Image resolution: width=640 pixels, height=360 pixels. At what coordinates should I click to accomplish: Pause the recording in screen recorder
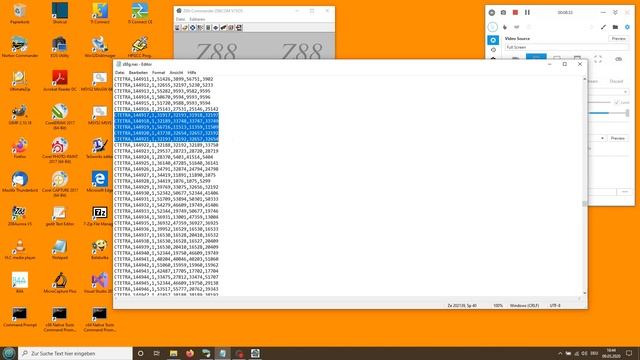coord(527,13)
